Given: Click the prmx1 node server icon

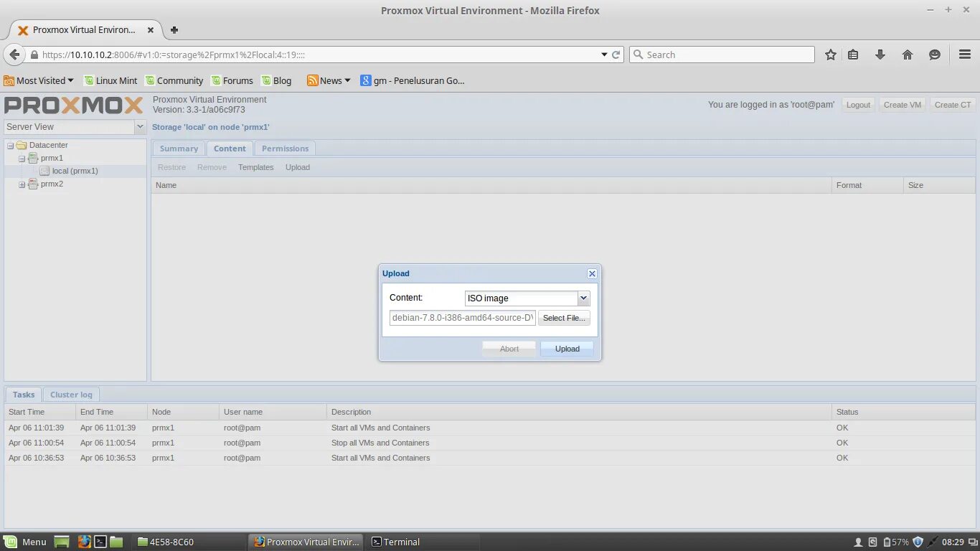Looking at the screenshot, I should [33, 158].
